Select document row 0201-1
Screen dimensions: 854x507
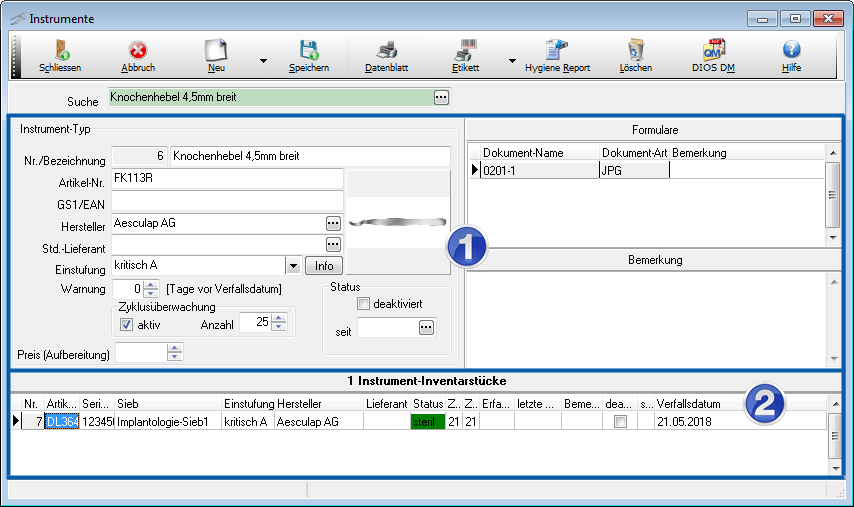[539, 170]
